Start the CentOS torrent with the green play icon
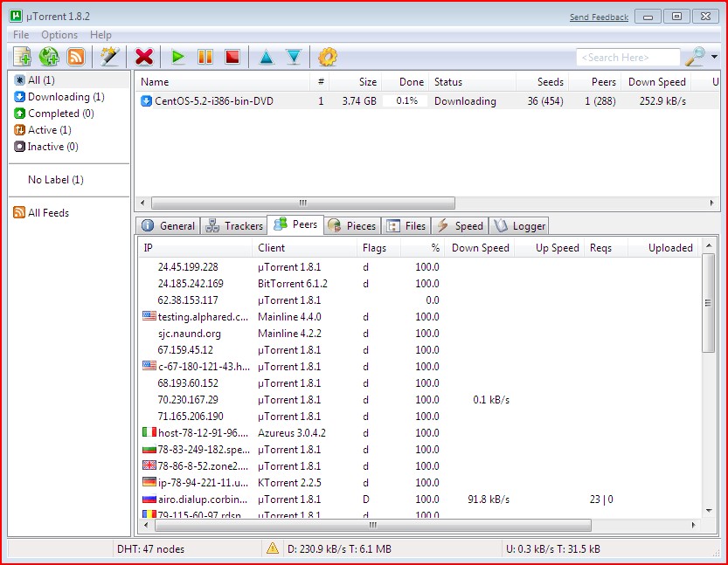The height and width of the screenshot is (565, 728). (x=178, y=56)
